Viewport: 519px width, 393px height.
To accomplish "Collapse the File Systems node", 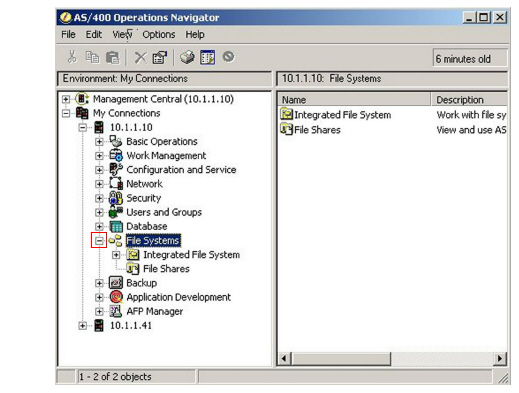I will pyautogui.click(x=99, y=241).
